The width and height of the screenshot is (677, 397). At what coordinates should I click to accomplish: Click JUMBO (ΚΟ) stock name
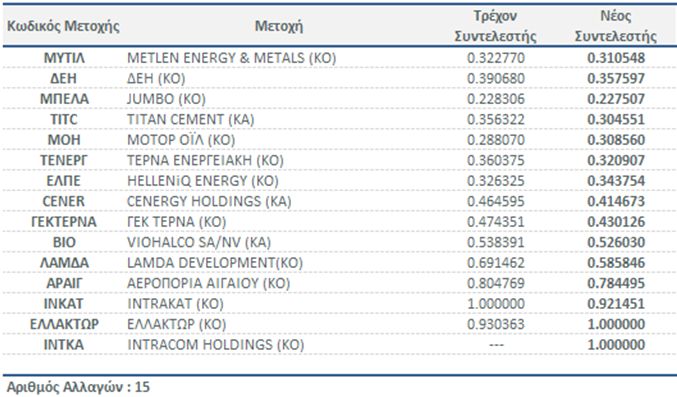pyautogui.click(x=166, y=99)
